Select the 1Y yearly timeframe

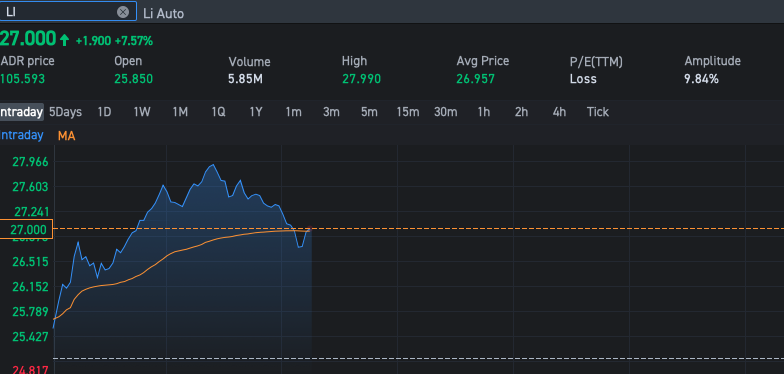click(x=256, y=112)
